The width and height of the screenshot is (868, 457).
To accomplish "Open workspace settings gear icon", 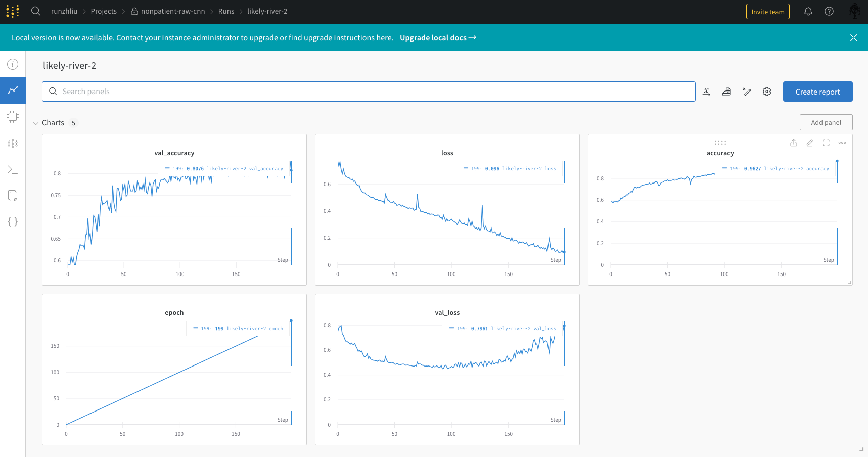I will 767,92.
